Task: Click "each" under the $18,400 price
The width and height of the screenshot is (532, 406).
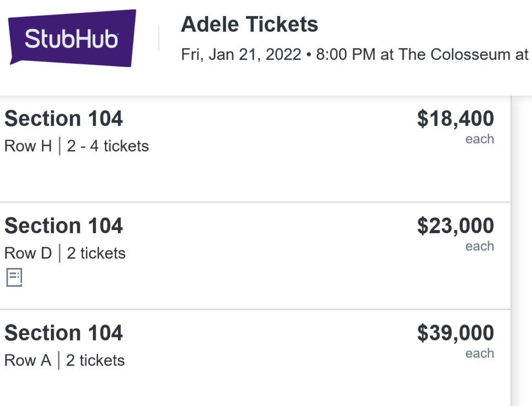Action: pos(480,139)
